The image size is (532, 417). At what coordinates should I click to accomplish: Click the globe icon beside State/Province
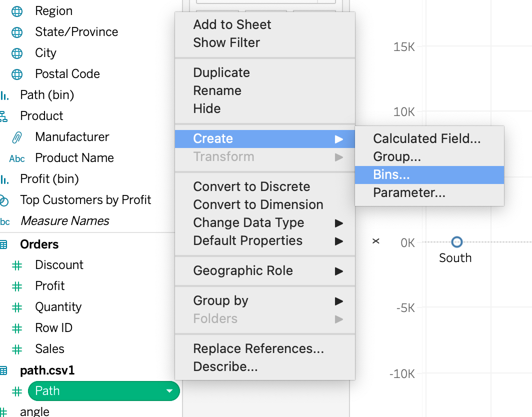coord(17,32)
